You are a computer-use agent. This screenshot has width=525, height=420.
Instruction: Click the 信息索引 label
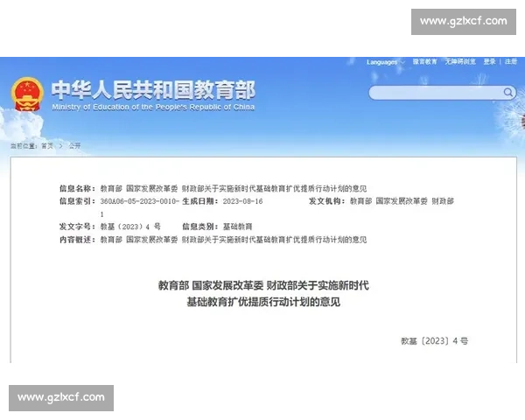77,201
